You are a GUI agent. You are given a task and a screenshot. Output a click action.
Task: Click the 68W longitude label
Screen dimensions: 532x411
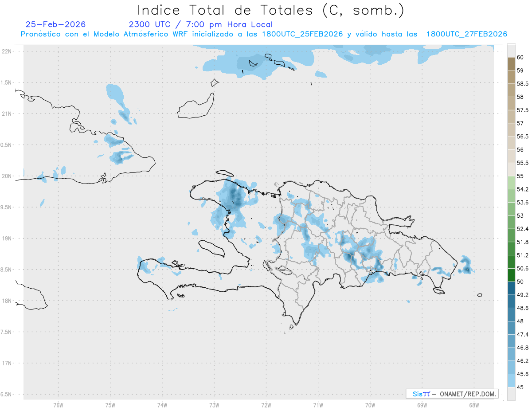point(474,405)
